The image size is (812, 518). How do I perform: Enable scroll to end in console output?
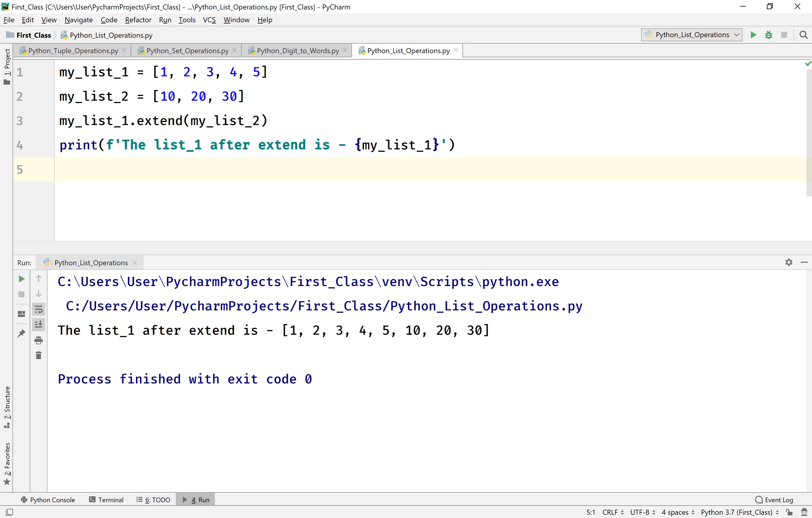39,324
